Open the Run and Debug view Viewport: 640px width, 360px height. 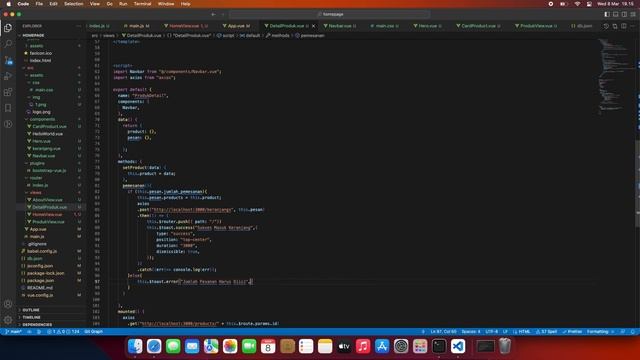pyautogui.click(x=8, y=76)
